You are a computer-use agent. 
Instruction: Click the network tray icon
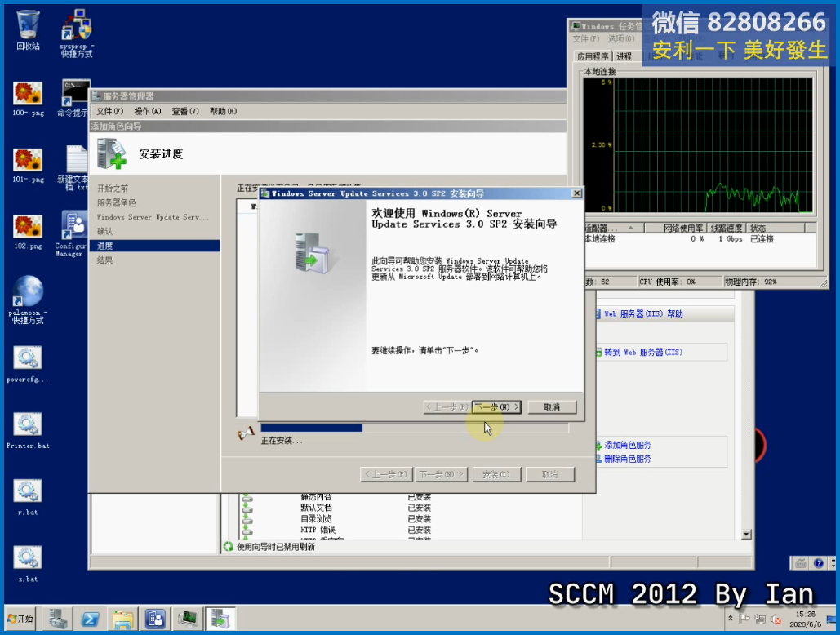[x=760, y=619]
